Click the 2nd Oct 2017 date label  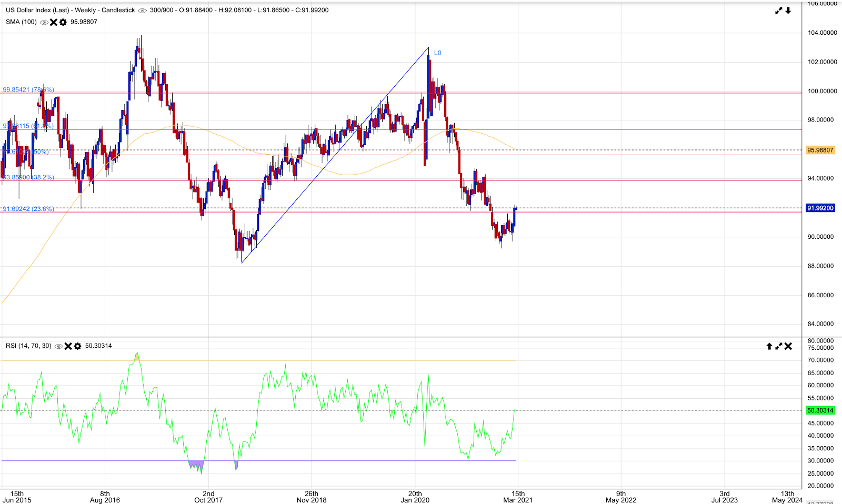(208, 497)
